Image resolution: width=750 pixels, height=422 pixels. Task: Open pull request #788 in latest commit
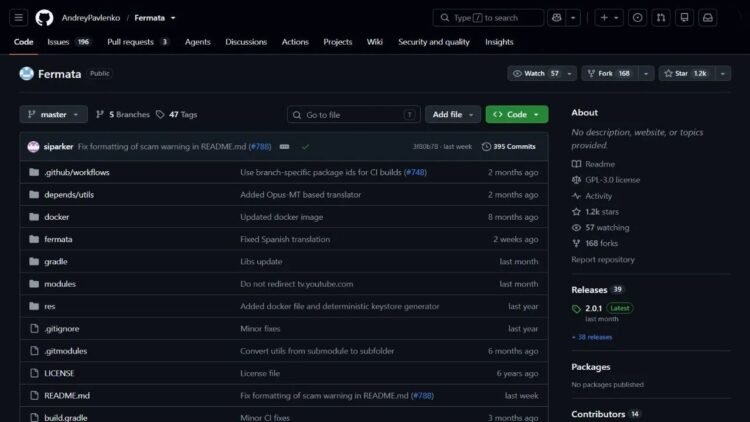[x=260, y=146]
